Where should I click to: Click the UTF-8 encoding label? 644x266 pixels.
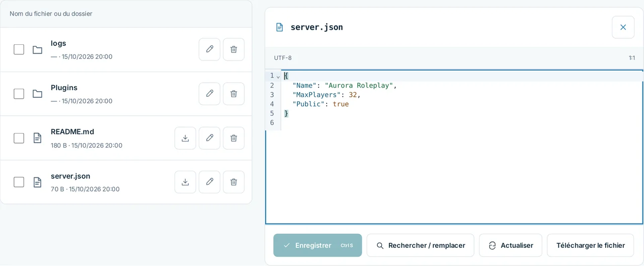[283, 58]
